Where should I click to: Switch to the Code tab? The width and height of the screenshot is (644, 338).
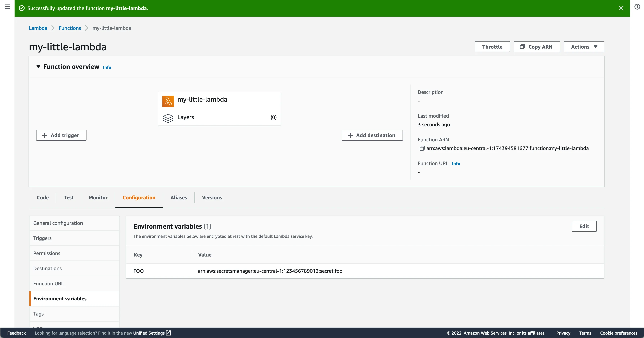point(42,197)
